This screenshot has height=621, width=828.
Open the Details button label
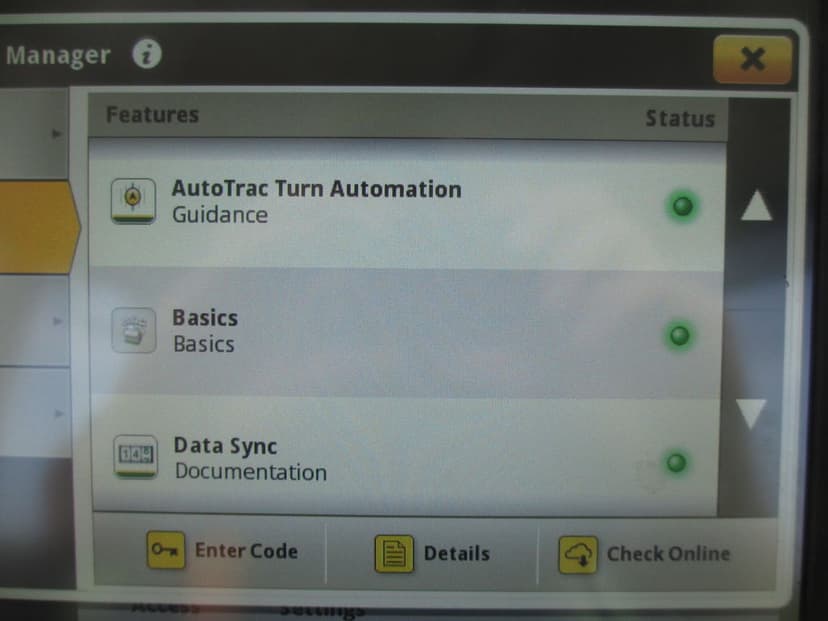[457, 553]
